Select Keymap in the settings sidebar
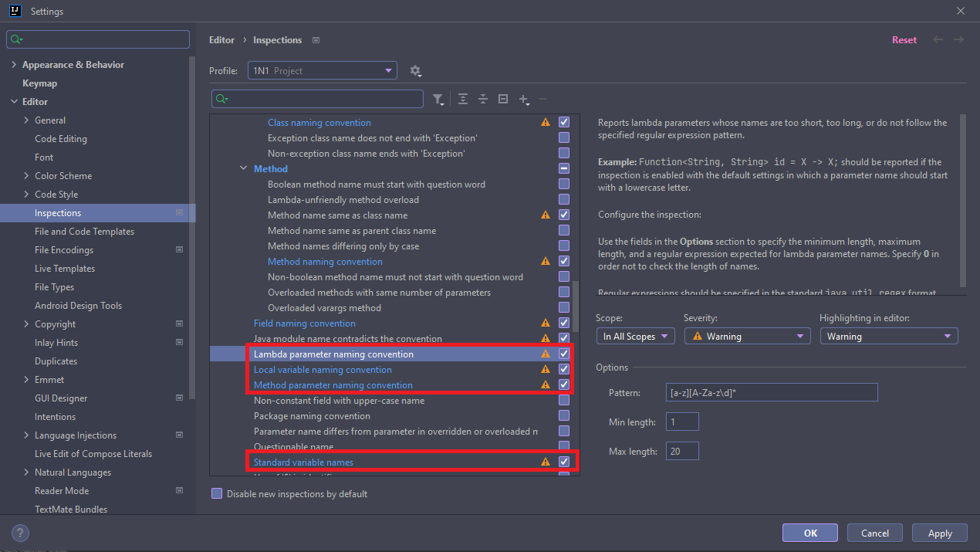The height and width of the screenshot is (552, 980). pyautogui.click(x=39, y=83)
